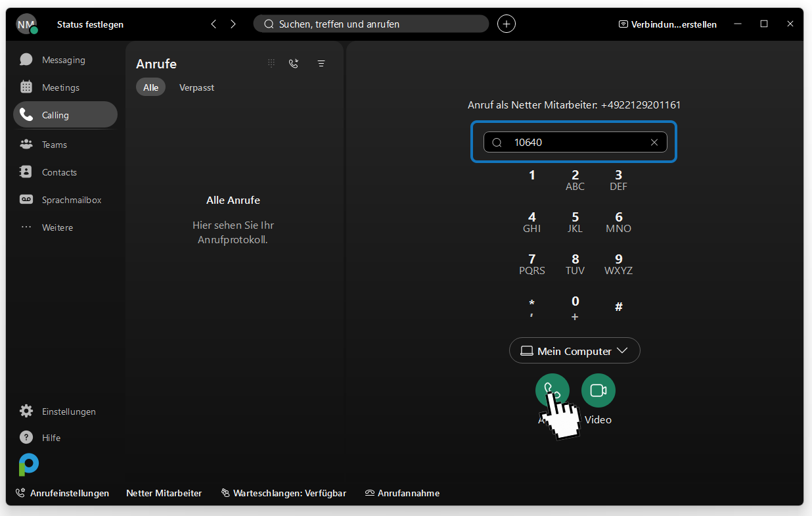Screen dimensions: 812x516
Task: Click the plus button in the top bar
Action: (x=506, y=24)
